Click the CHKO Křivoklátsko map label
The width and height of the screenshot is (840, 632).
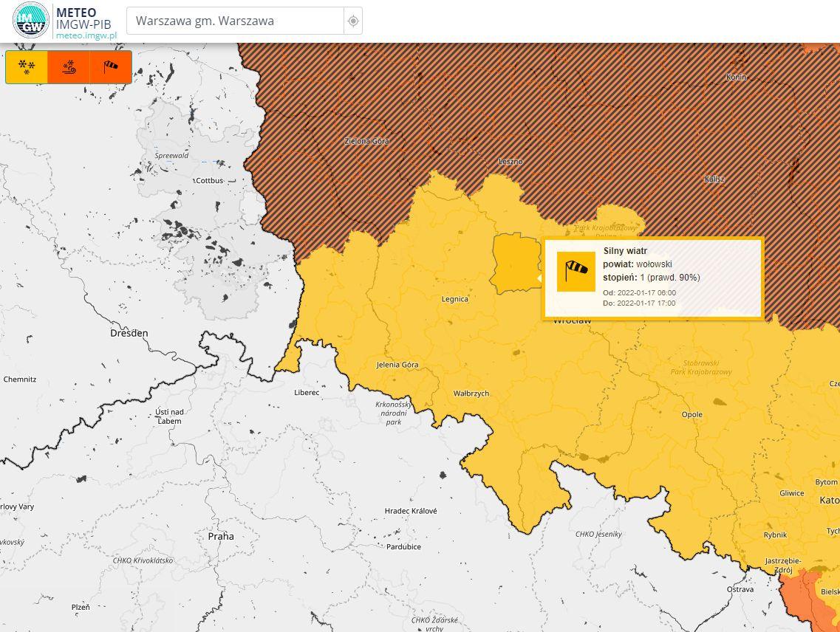143,560
